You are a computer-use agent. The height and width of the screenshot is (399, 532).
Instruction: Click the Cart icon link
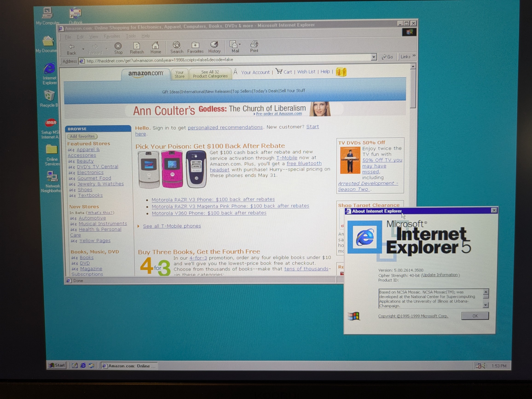pyautogui.click(x=284, y=71)
